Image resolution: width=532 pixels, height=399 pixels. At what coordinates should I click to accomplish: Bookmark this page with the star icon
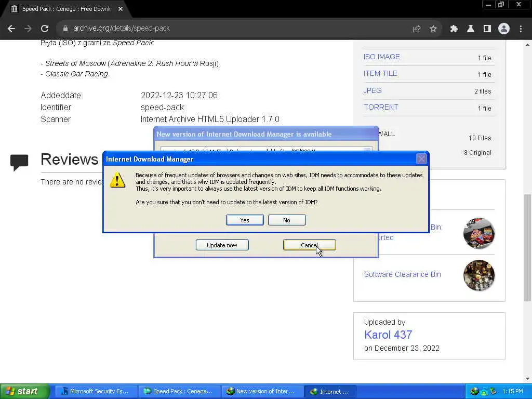point(433,29)
